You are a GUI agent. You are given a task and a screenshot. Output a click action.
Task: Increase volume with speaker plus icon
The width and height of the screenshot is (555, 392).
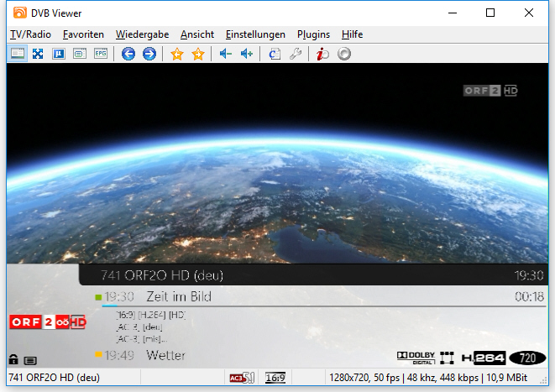pos(247,54)
